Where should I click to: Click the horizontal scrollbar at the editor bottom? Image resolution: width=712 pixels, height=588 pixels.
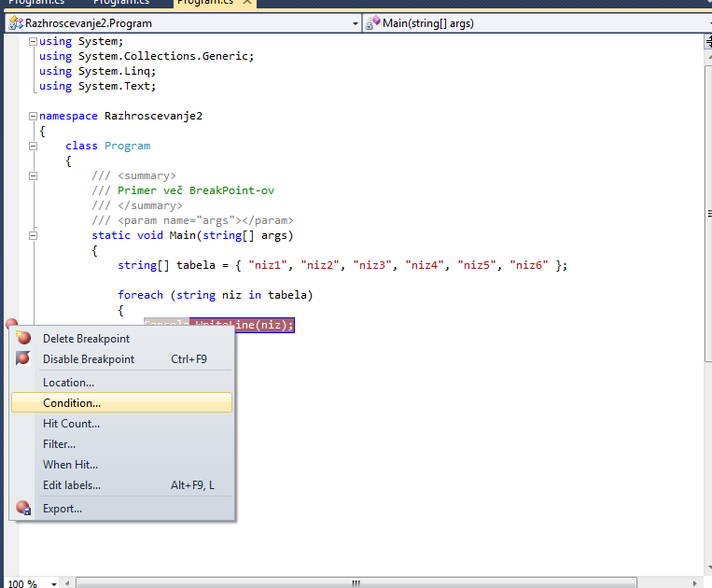[x=355, y=582]
